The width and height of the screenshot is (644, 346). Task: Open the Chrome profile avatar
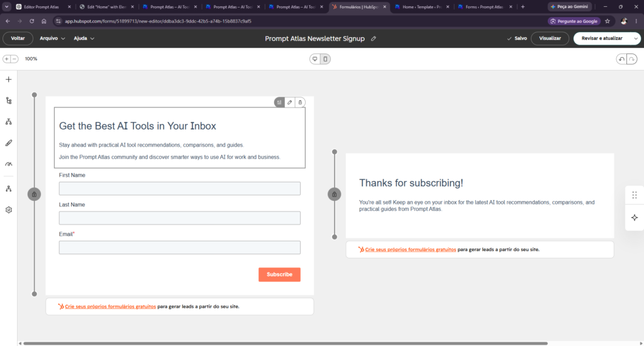coord(624,21)
